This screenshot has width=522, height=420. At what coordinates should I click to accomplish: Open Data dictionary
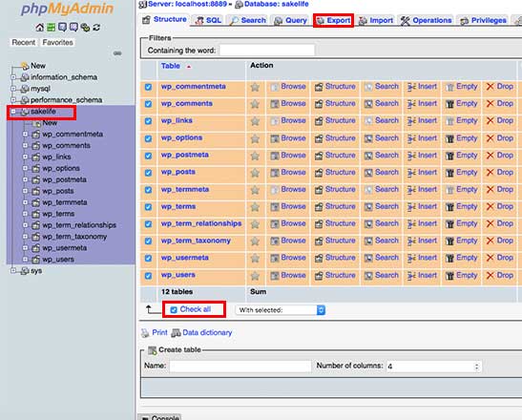point(201,333)
